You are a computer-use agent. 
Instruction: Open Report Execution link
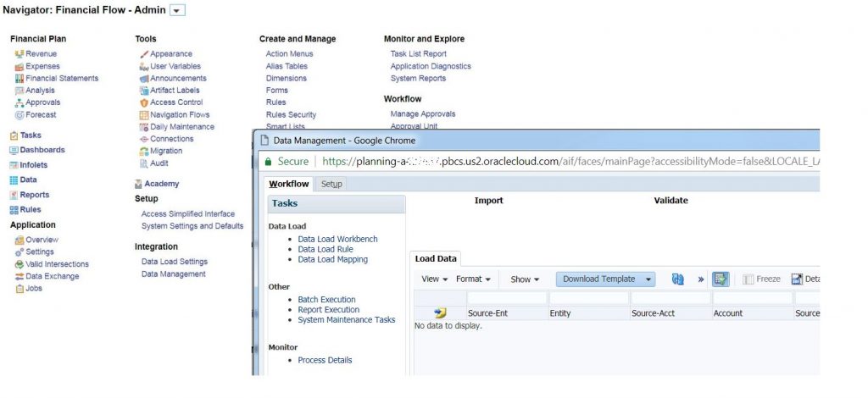tap(329, 310)
